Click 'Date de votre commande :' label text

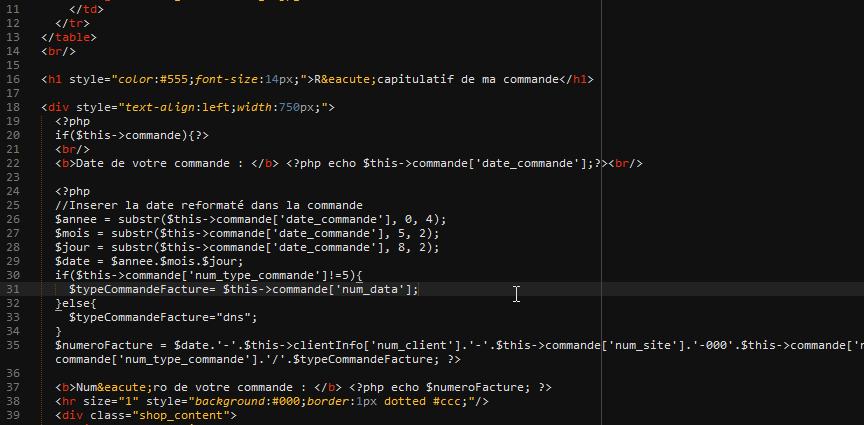(160, 164)
